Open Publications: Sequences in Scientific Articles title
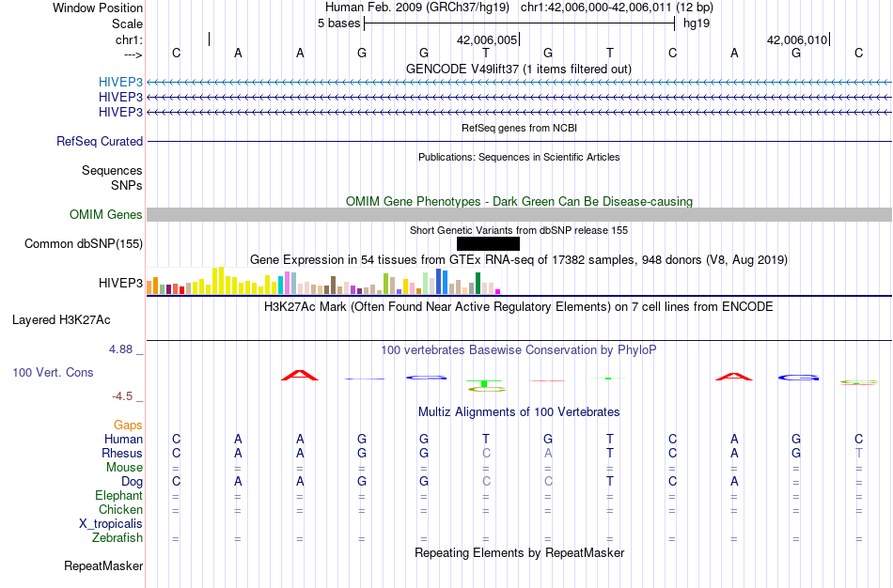This screenshot has height=588, width=893. pos(519,157)
